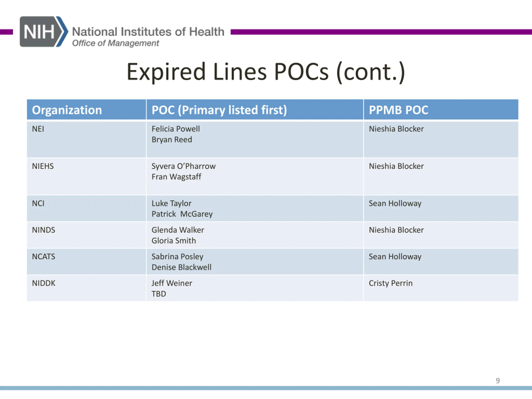Viewport: 532px width, 399px height.
Task: Click the NINDS organization cell
Action: pos(43,230)
